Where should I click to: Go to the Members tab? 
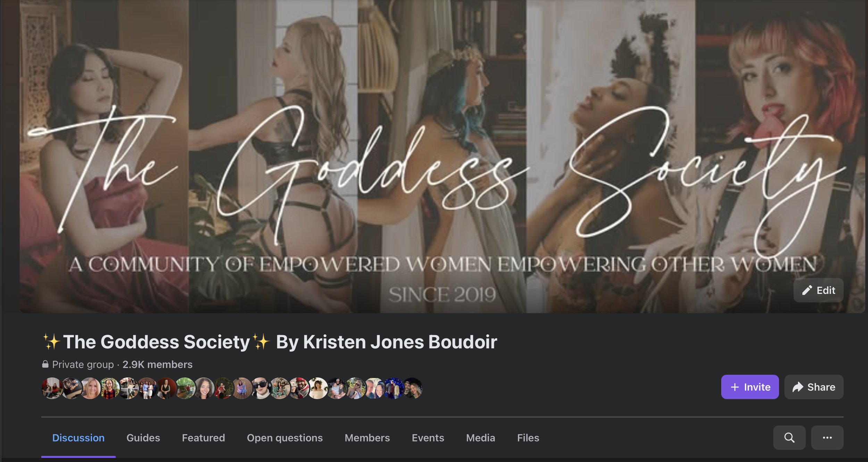click(367, 438)
